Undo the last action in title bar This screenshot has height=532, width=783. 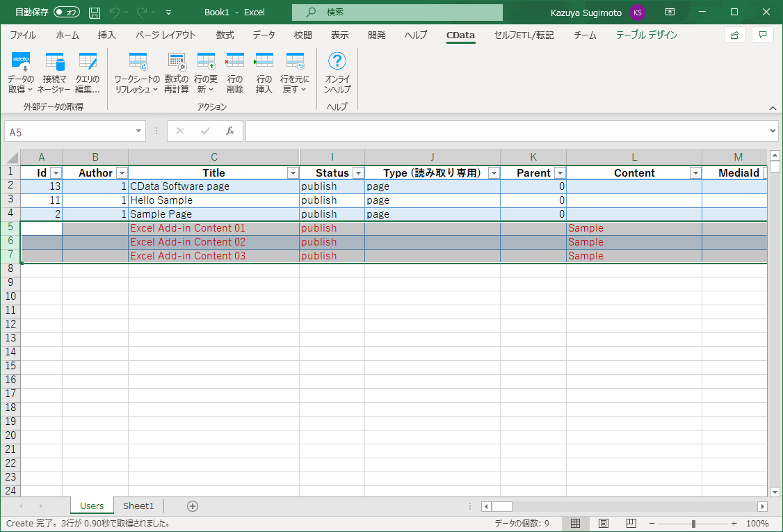pos(114,13)
